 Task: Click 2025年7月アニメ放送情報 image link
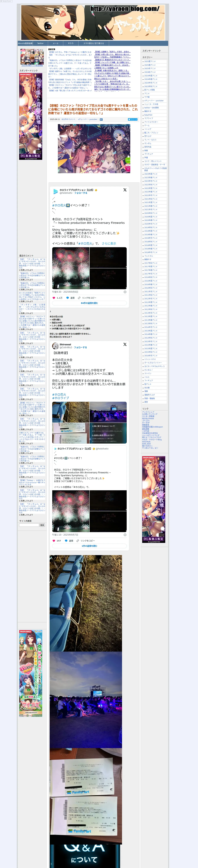[32, 58]
